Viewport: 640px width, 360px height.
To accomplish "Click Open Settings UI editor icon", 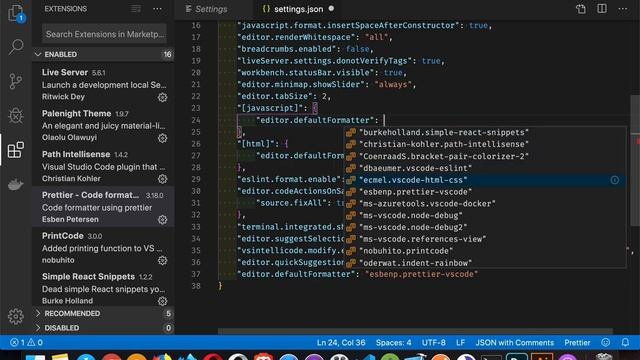I will tap(581, 9).
